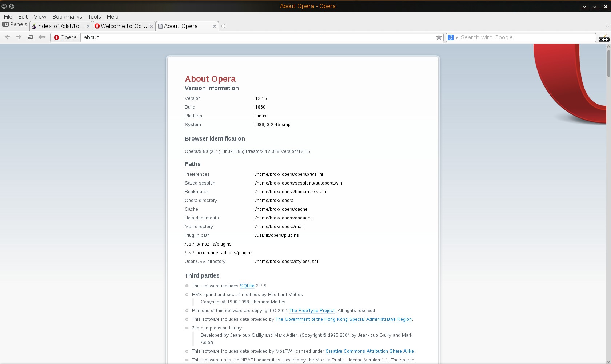
Task: Click the Back navigation arrow
Action: tap(7, 37)
